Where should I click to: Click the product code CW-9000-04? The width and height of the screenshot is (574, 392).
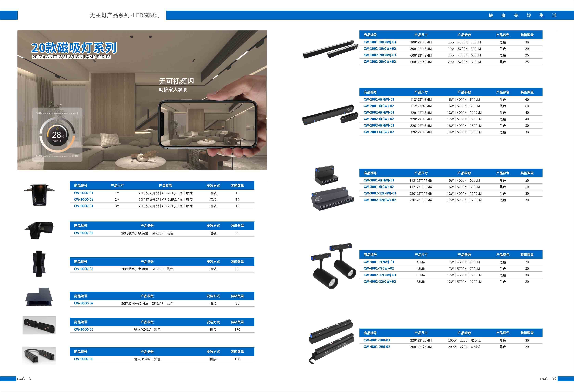point(83,303)
